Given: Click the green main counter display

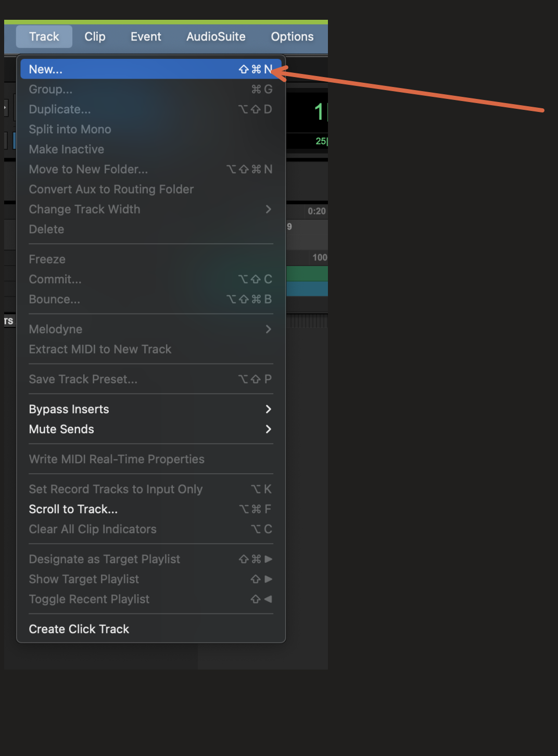Looking at the screenshot, I should click(319, 112).
